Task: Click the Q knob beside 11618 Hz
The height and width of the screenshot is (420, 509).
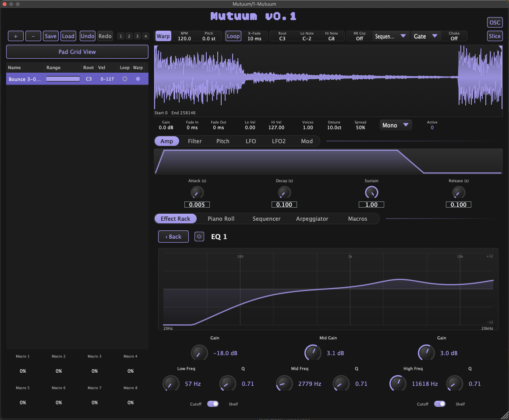Action: pyautogui.click(x=455, y=384)
